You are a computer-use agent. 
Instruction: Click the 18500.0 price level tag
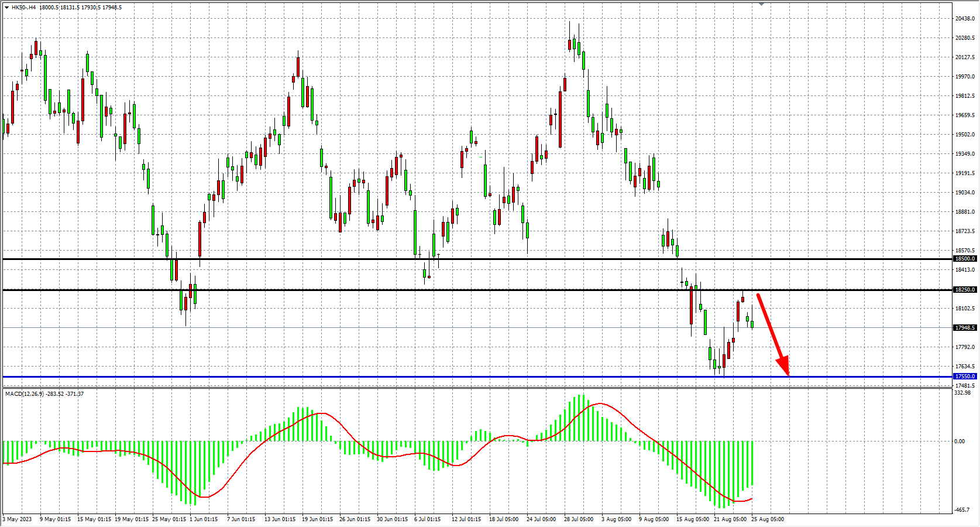pyautogui.click(x=965, y=259)
